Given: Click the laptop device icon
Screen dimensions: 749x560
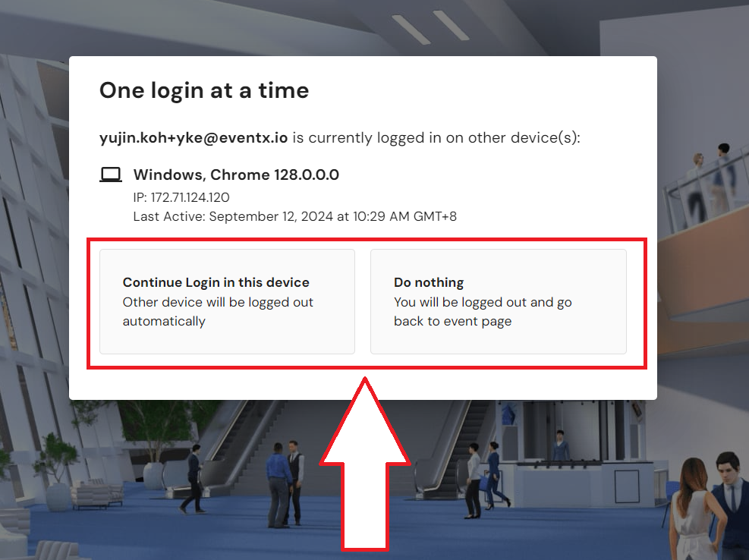Looking at the screenshot, I should click(110, 175).
